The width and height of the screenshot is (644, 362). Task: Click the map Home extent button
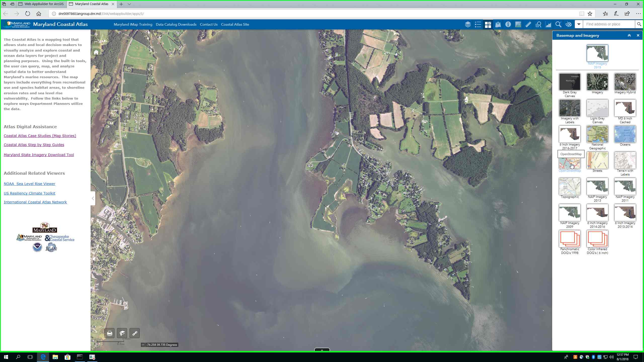[96, 52]
